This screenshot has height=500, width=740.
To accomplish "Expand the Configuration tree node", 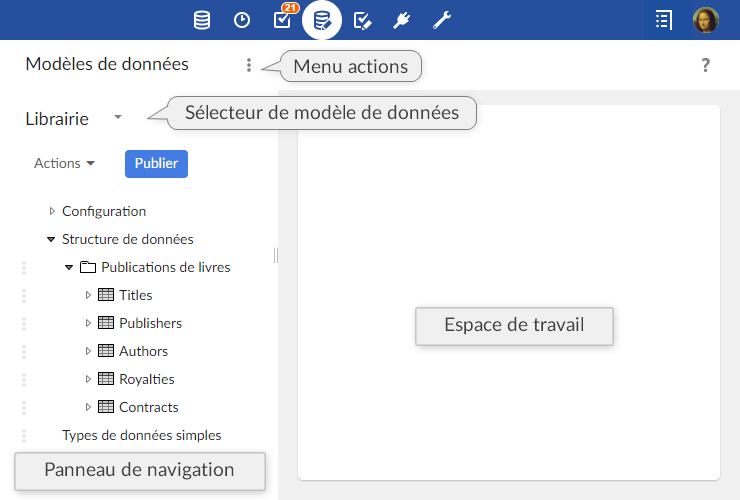I will [x=53, y=211].
